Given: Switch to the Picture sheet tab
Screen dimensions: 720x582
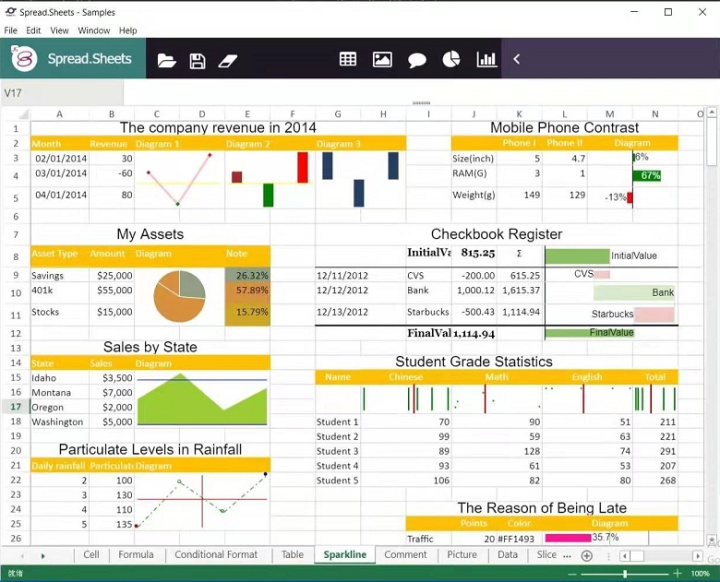Looking at the screenshot, I should pos(462,554).
